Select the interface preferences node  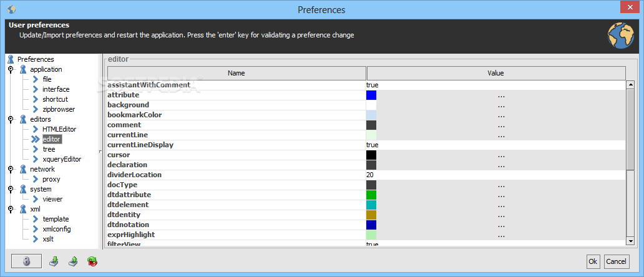coord(56,89)
